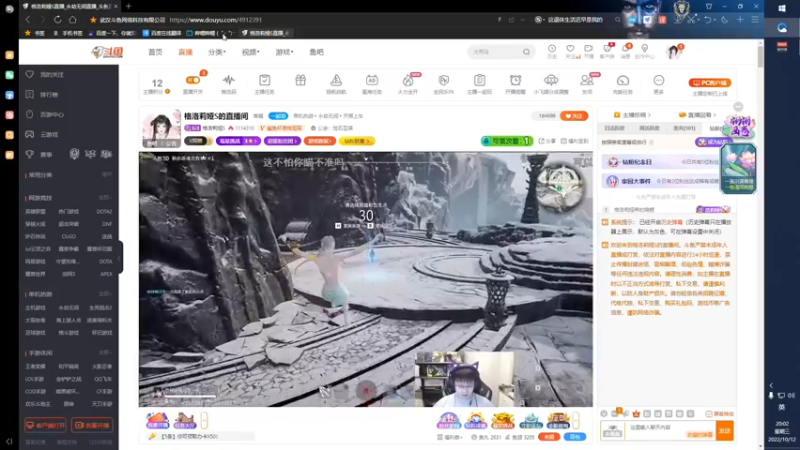Viewport: 800px width, 450px height.
Task: Select the 鱼吧 nav tab
Action: tap(316, 52)
